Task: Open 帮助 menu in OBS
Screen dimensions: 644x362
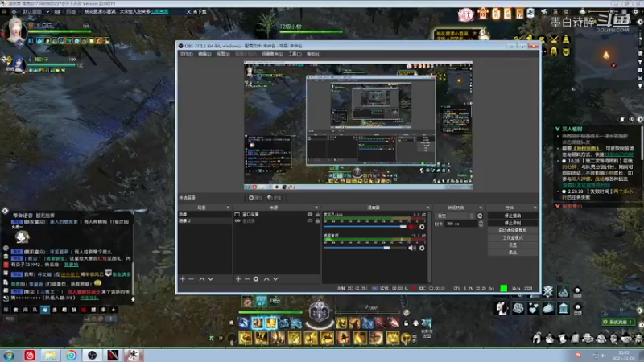Action: [313, 54]
